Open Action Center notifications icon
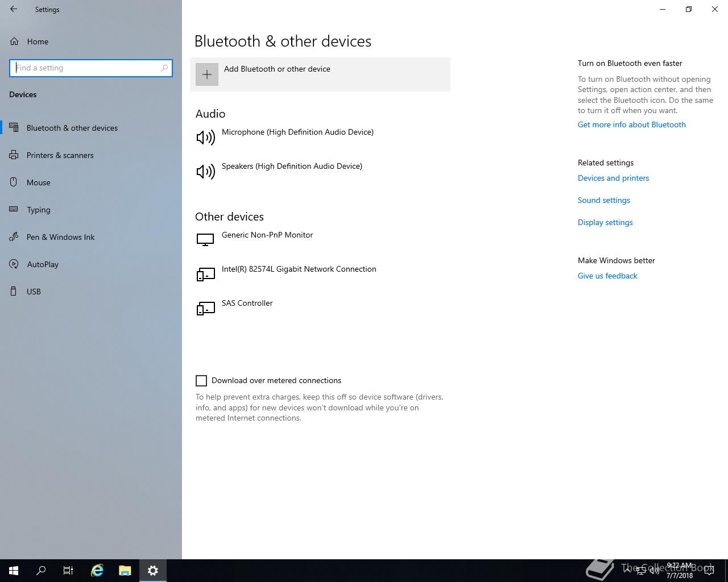Screen dimensions: 728x582 point(709,571)
